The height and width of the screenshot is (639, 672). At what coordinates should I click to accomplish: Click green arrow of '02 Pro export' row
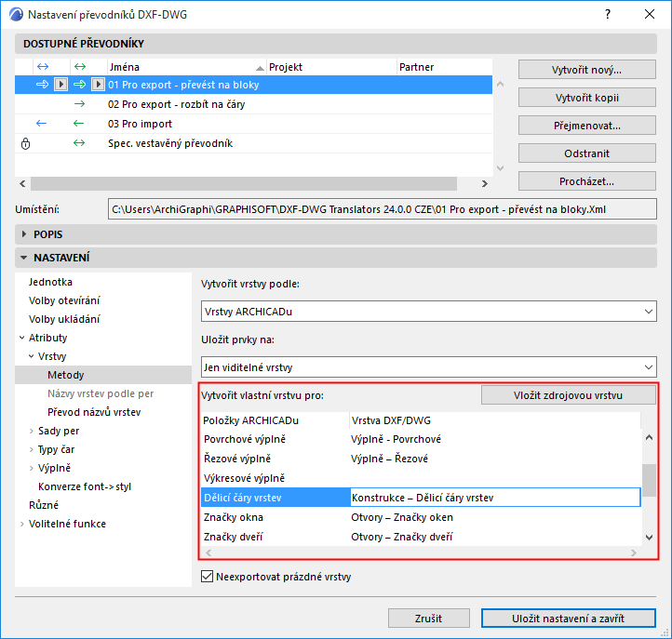[x=80, y=104]
